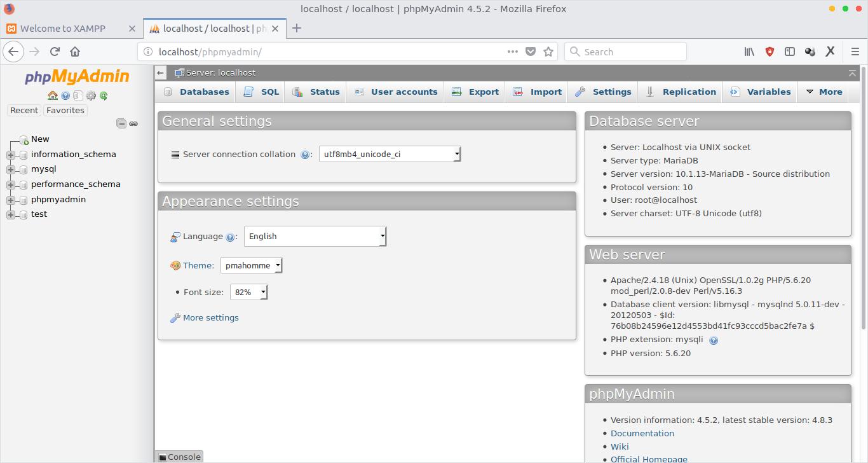Click the wrench icon beside More settings
This screenshot has width=868, height=463.
tap(175, 318)
